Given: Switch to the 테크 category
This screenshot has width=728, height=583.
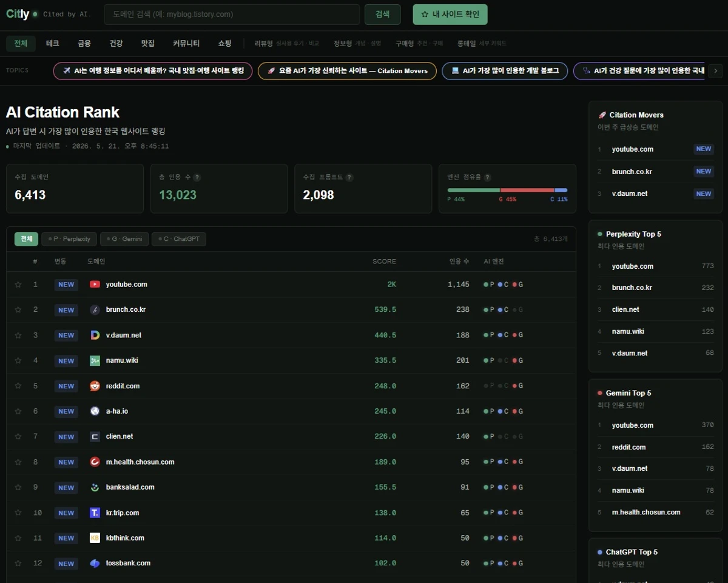Looking at the screenshot, I should click(53, 43).
